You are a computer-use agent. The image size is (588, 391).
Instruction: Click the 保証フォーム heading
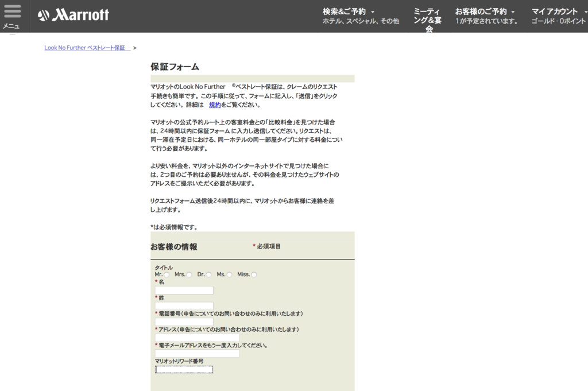point(175,67)
